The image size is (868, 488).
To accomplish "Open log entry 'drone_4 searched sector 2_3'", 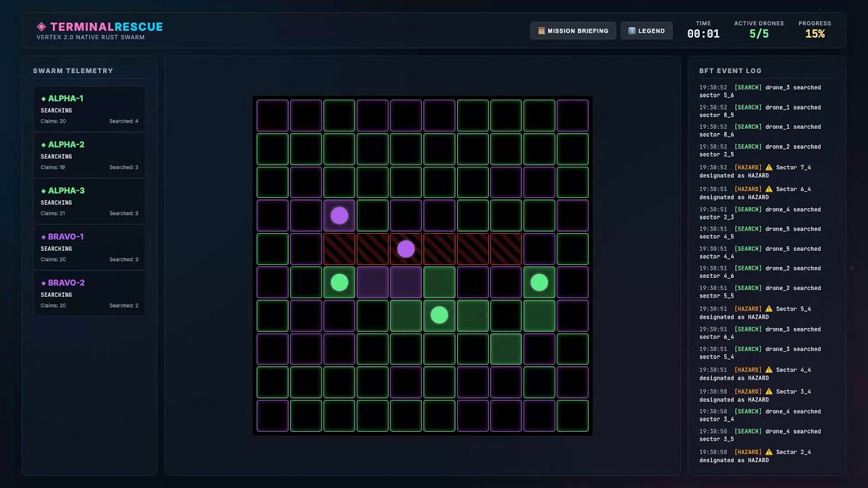I will click(x=760, y=213).
